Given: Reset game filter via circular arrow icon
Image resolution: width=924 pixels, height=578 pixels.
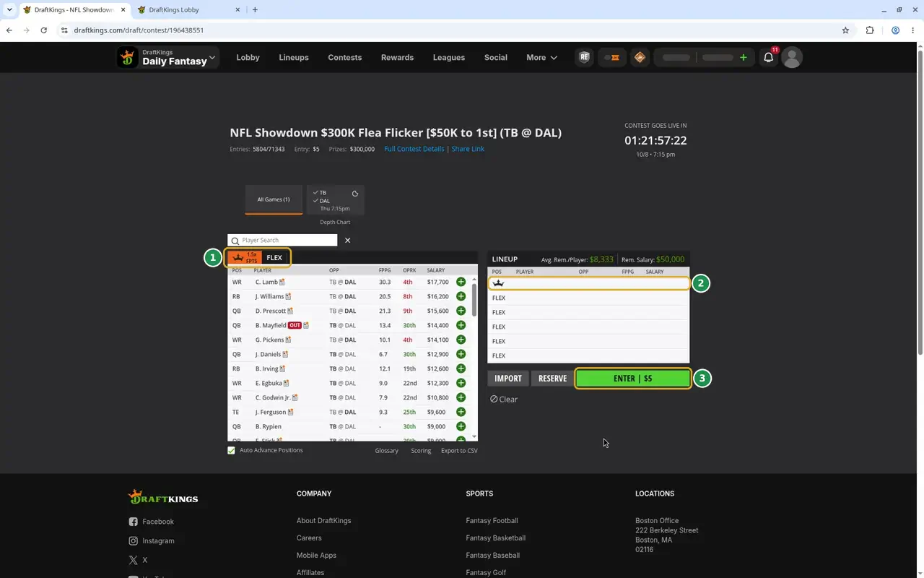Looking at the screenshot, I should pyautogui.click(x=355, y=194).
